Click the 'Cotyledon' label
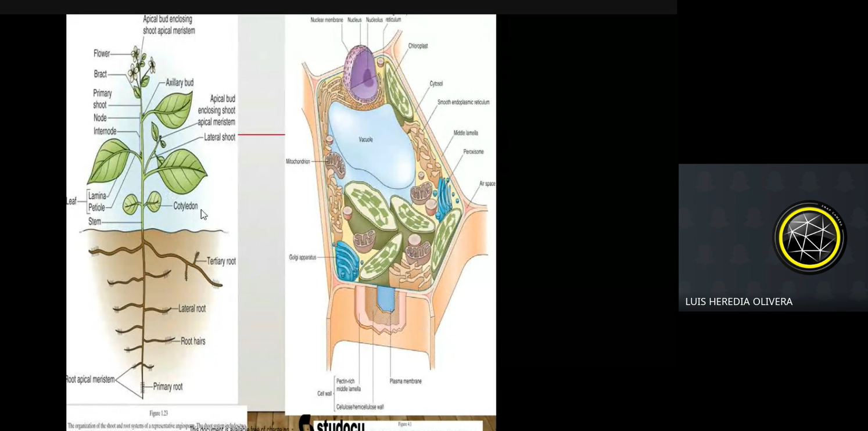868x431 pixels. (x=185, y=206)
